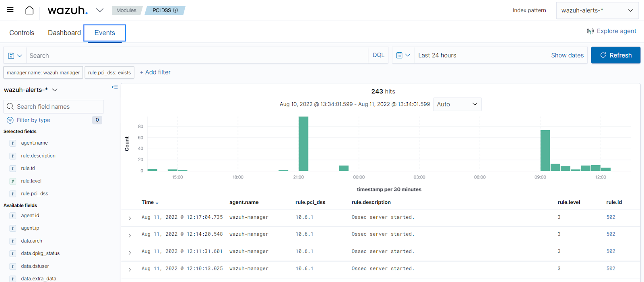Open the Auto interval dropdown

point(457,104)
